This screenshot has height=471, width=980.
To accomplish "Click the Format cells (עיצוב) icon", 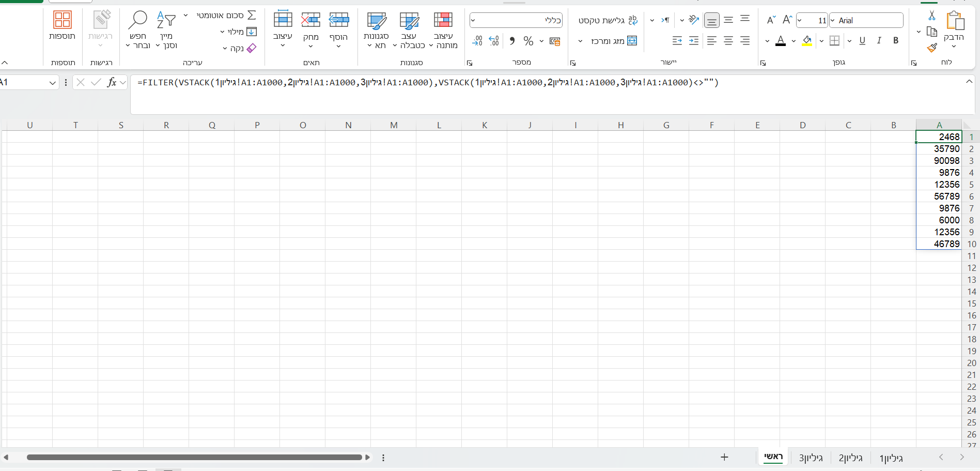I will coord(283,20).
